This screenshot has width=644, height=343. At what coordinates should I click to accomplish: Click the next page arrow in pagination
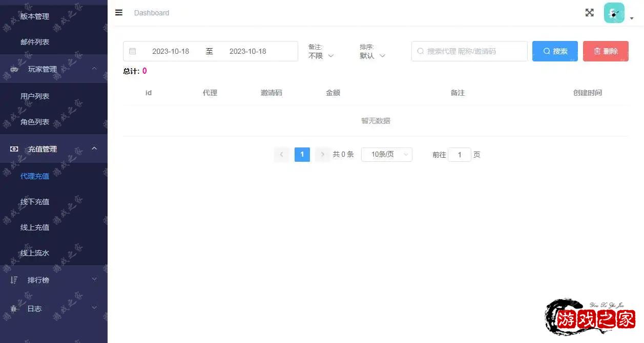click(322, 154)
